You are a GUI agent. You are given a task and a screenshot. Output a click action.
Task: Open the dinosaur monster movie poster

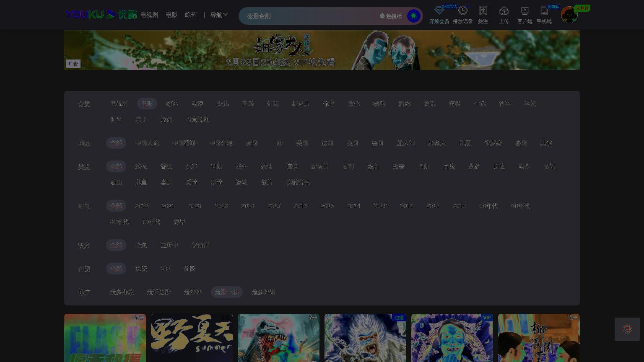pos(278,338)
